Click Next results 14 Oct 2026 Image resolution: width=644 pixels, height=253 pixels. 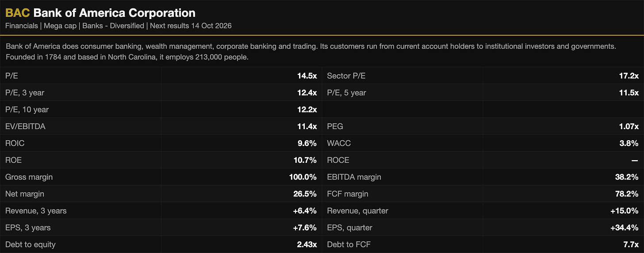[191, 26]
